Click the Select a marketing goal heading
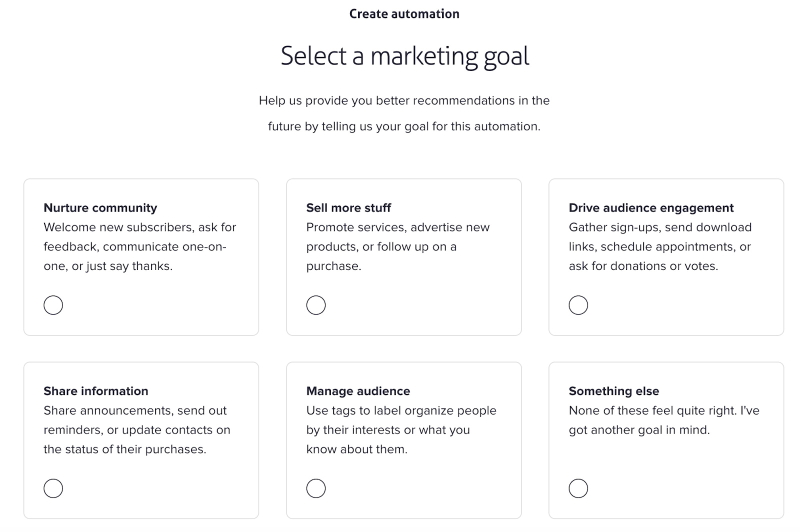The width and height of the screenshot is (800, 532). (x=404, y=56)
